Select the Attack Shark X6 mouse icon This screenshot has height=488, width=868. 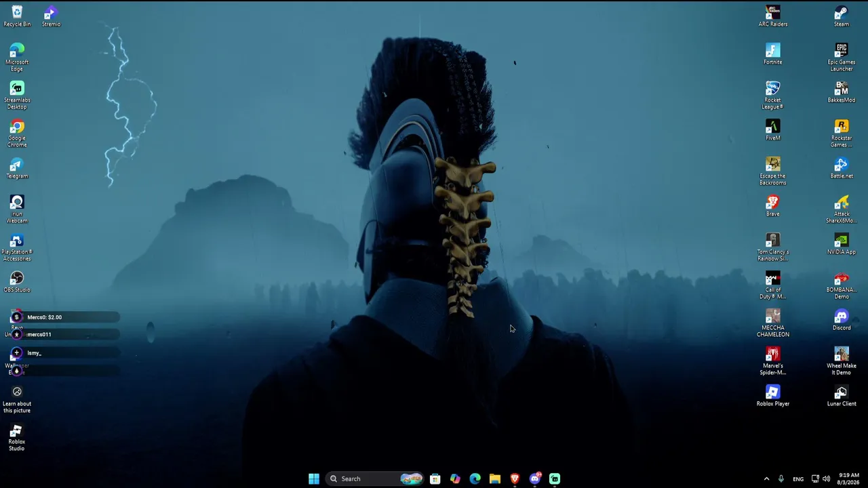[x=842, y=209]
